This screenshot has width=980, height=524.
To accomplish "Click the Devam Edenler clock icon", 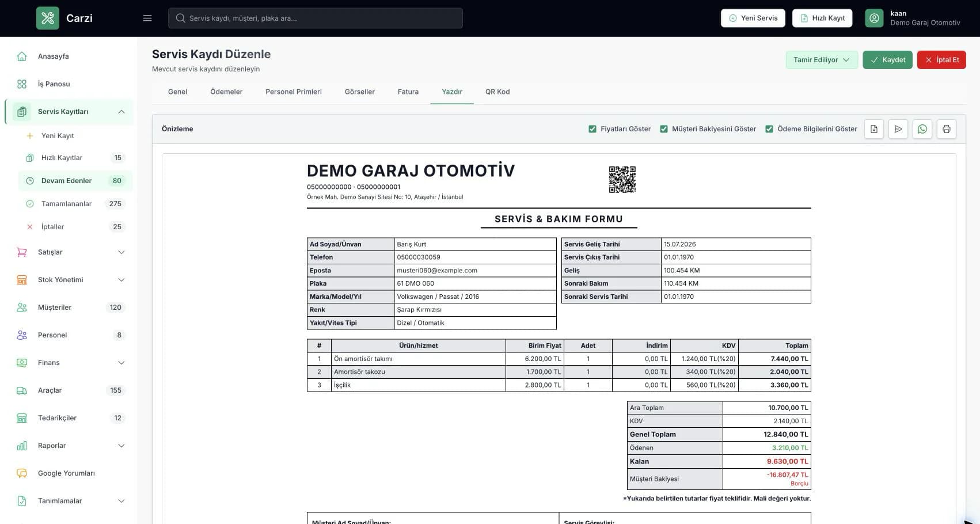I will (x=30, y=181).
